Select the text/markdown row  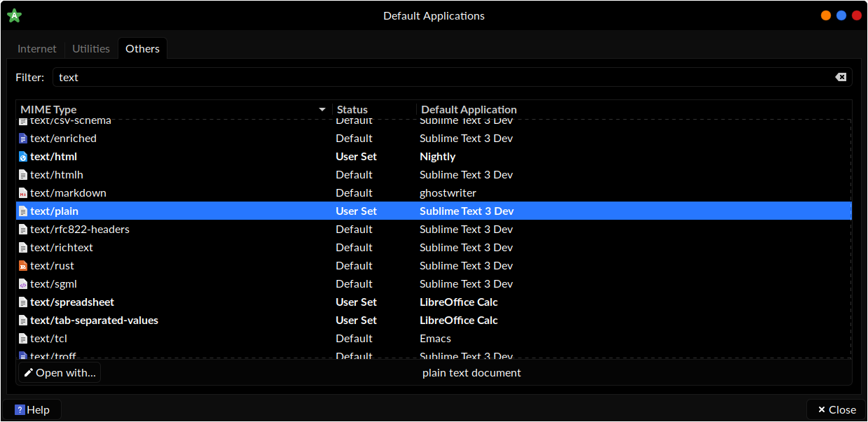click(434, 193)
